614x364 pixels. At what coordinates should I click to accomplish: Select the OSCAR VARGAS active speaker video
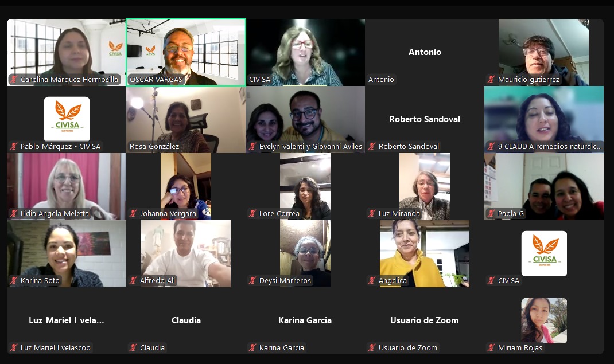186,52
